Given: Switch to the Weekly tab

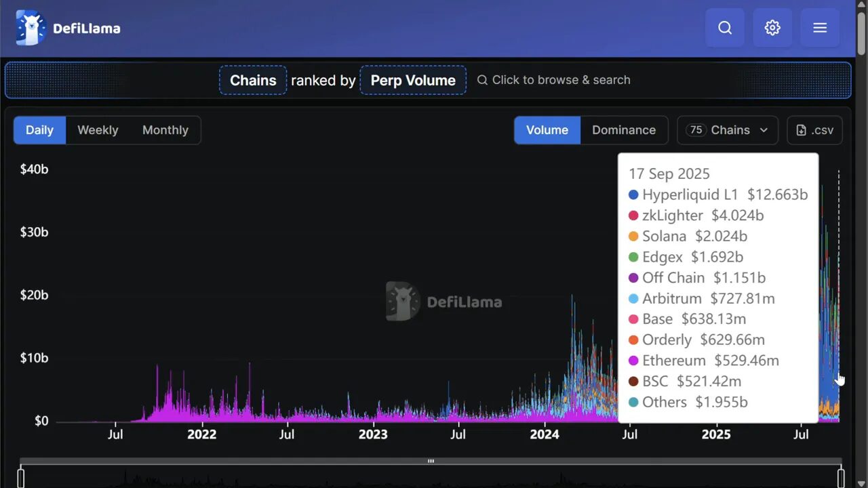Looking at the screenshot, I should click(98, 129).
